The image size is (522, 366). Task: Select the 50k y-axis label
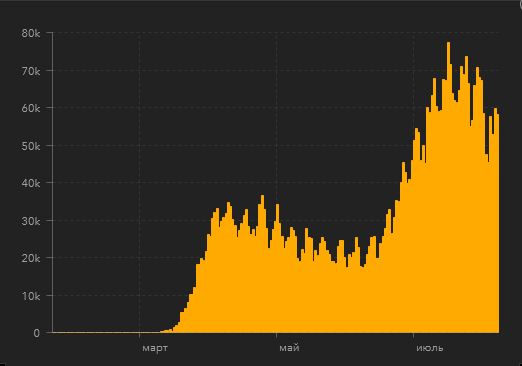tap(31, 146)
